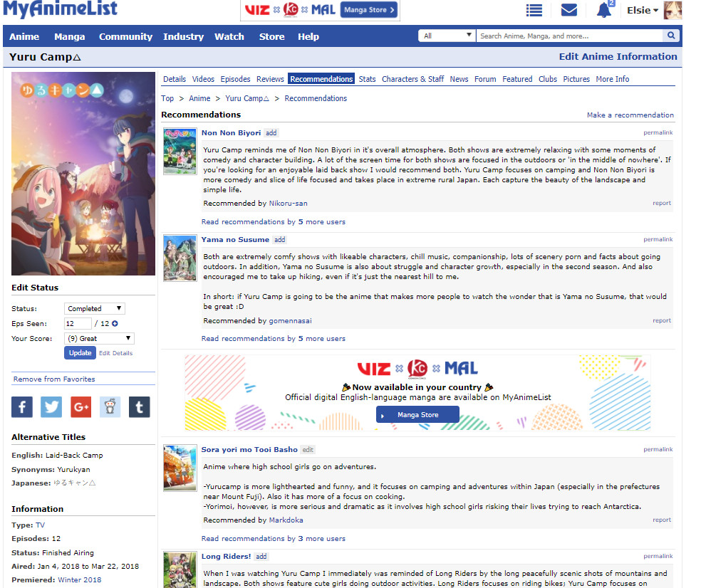This screenshot has height=588, width=701.
Task: Click Manga Store button in top banner
Action: (x=369, y=10)
